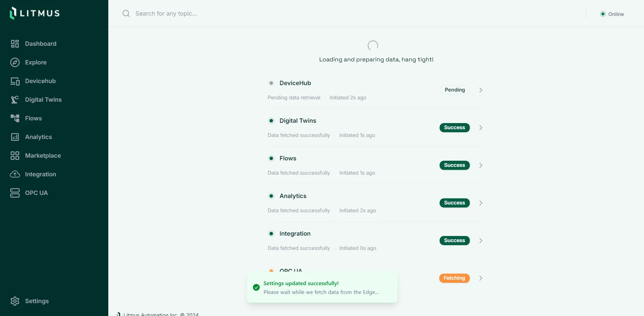The width and height of the screenshot is (644, 316).
Task: Open Settings label in the sidebar
Action: pos(37,301)
